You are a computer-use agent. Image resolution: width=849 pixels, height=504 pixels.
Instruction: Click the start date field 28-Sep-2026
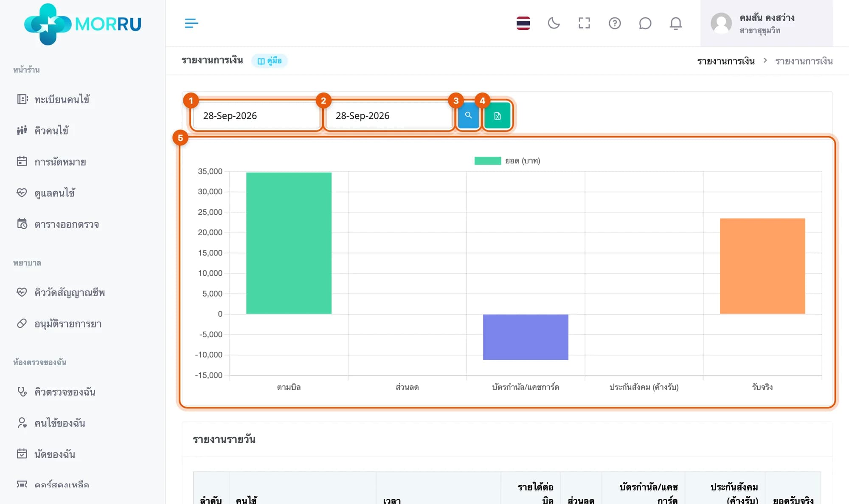(x=256, y=115)
